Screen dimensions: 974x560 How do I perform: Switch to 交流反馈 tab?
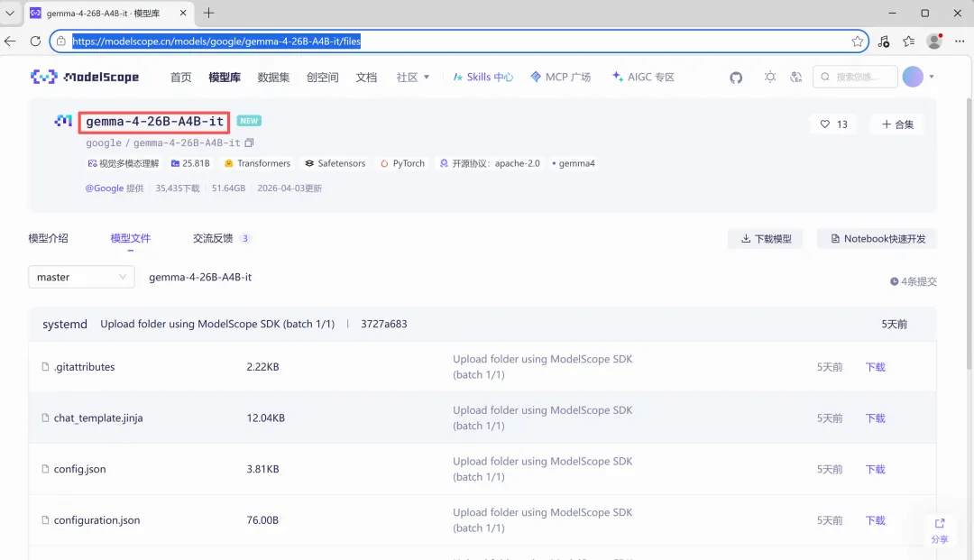[221, 238]
